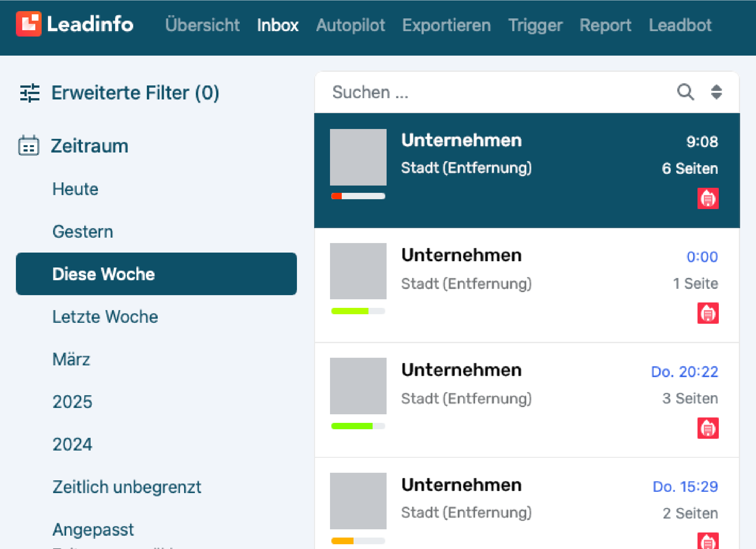Select Zeitlich unbegrenzt period link
The image size is (756, 549).
pyautogui.click(x=127, y=487)
